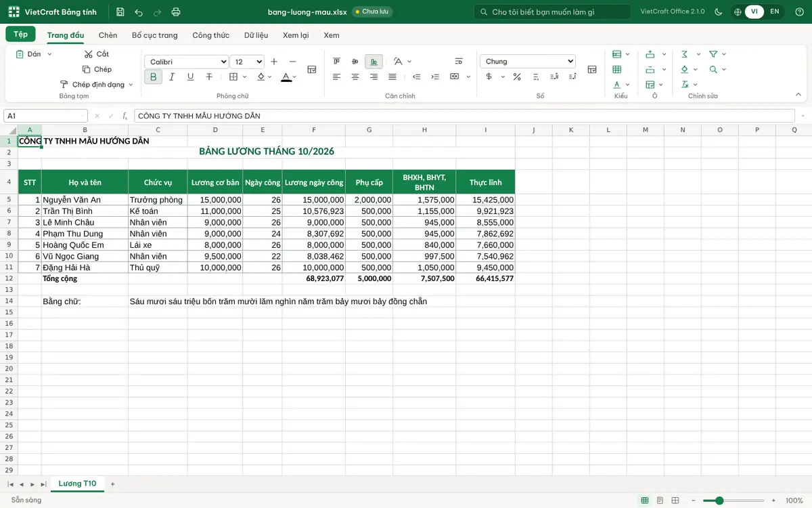Undo the last action
Viewport: 812px width, 508px height.
(139, 12)
